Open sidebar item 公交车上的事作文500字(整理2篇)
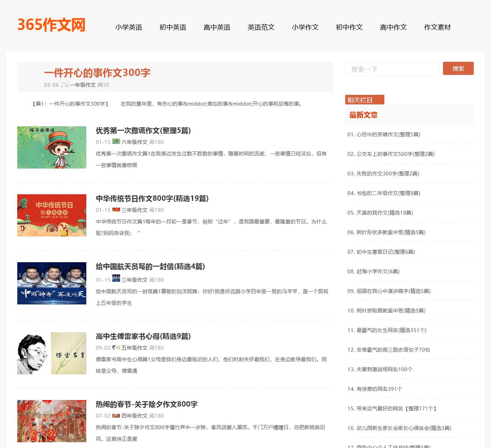This screenshot has width=491, height=448. pyautogui.click(x=395, y=154)
